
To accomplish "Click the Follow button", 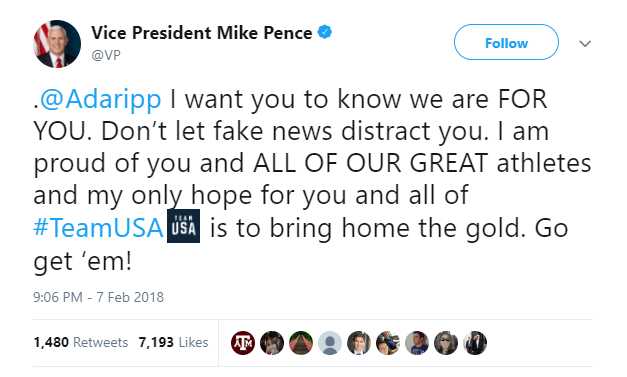I will [x=506, y=42].
